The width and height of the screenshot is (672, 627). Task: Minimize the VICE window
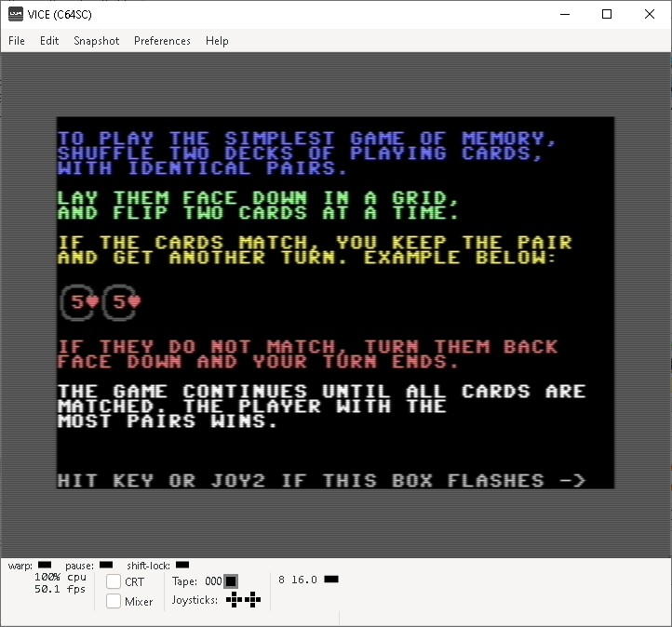click(565, 14)
